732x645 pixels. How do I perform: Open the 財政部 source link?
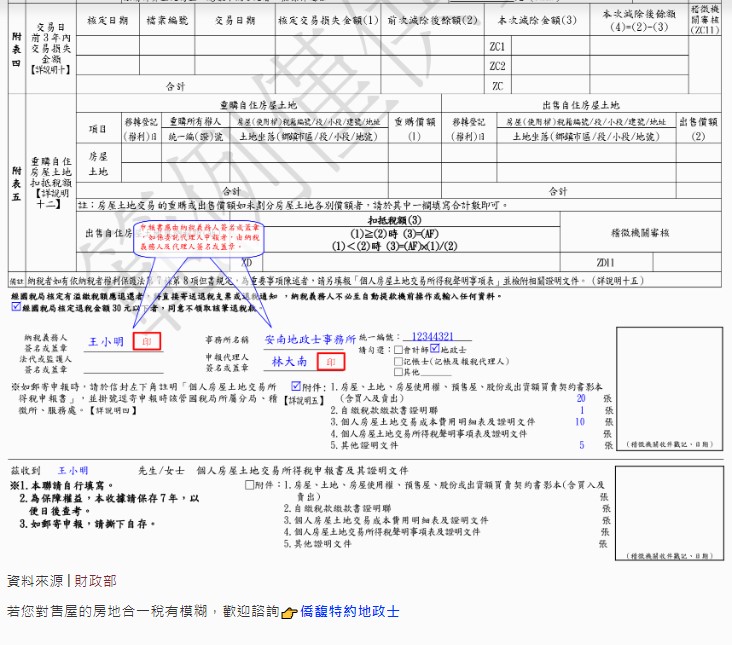pyautogui.click(x=95, y=581)
